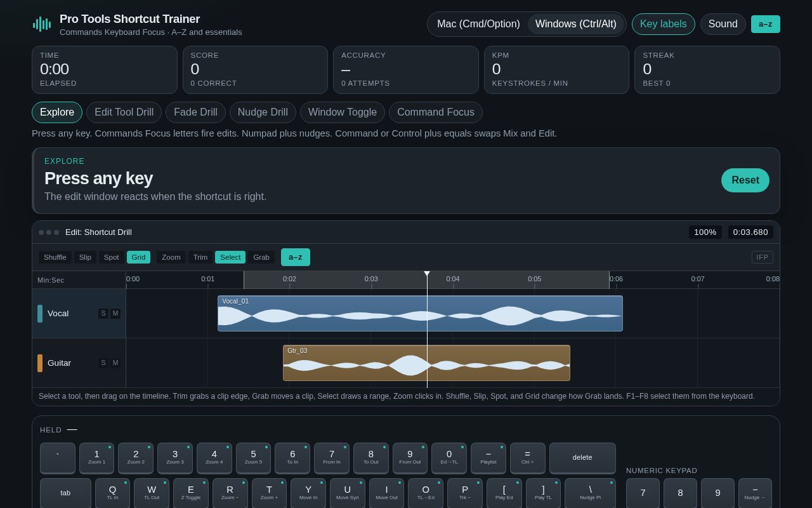Screen dimensions: 812x508
Task: Click the 0:01 mark on the ruler
Action: pos(208,279)
